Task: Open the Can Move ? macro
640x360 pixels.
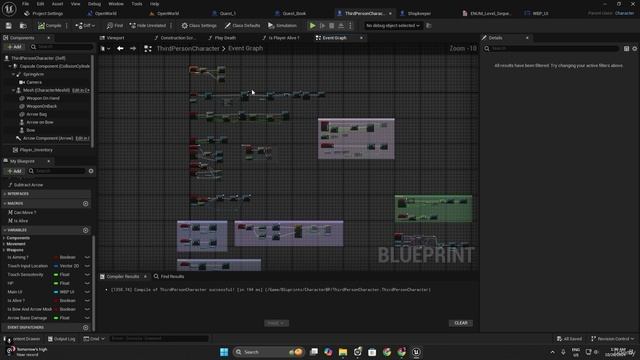Action: point(22,213)
